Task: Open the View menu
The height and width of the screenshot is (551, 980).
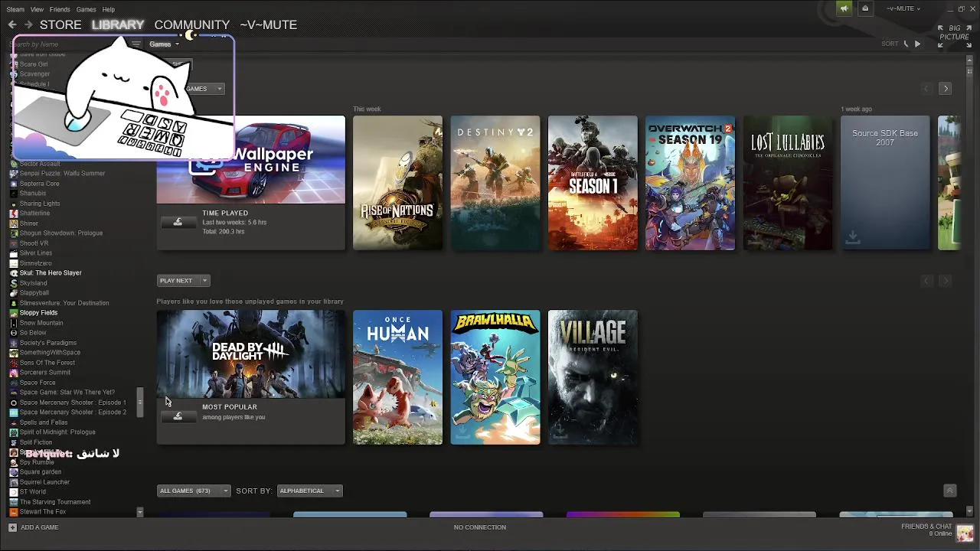Action: 37,9
